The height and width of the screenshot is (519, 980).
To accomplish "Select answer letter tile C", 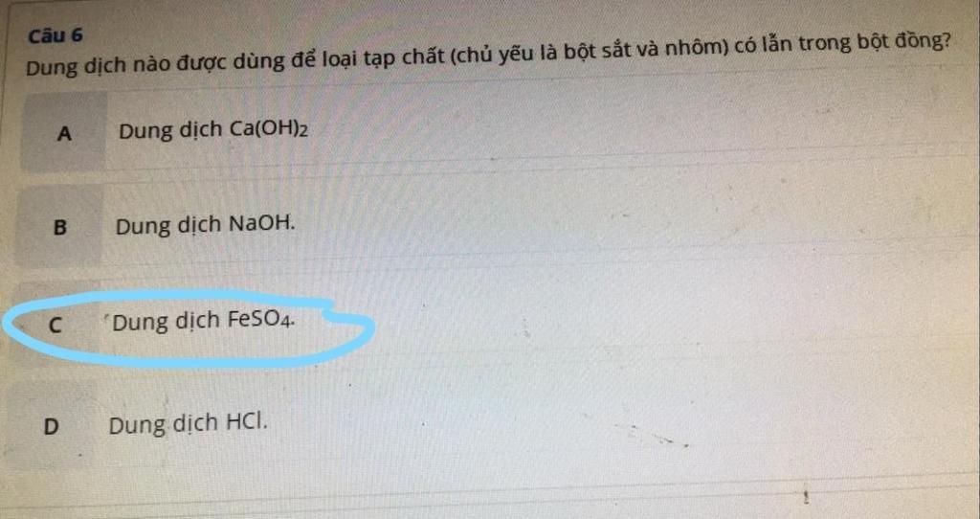I will click(55, 325).
